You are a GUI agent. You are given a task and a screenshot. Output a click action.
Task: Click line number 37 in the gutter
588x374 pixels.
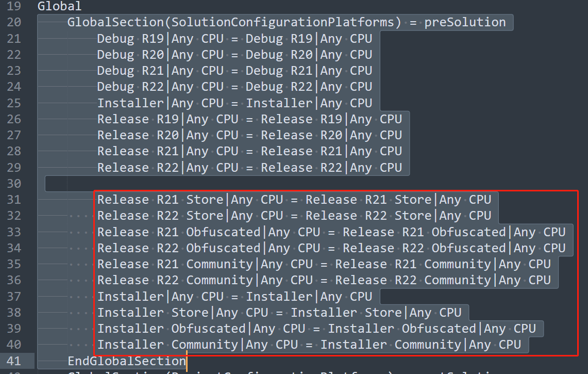coord(14,296)
